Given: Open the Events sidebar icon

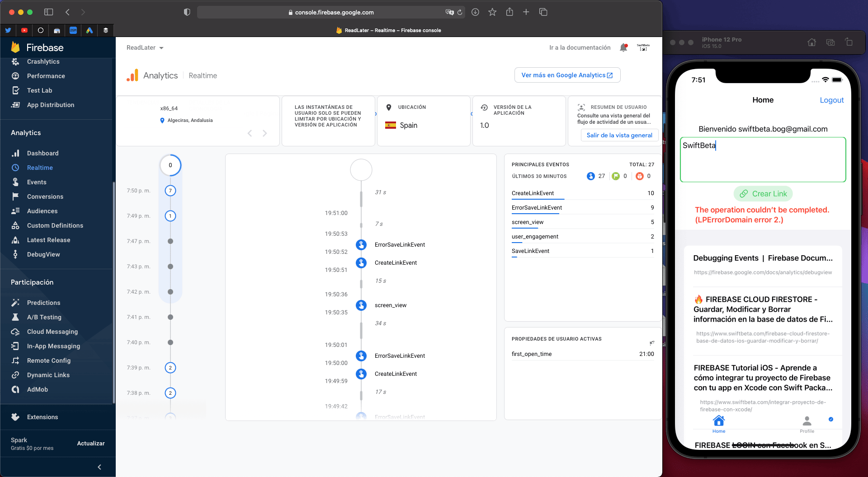Looking at the screenshot, I should [15, 182].
